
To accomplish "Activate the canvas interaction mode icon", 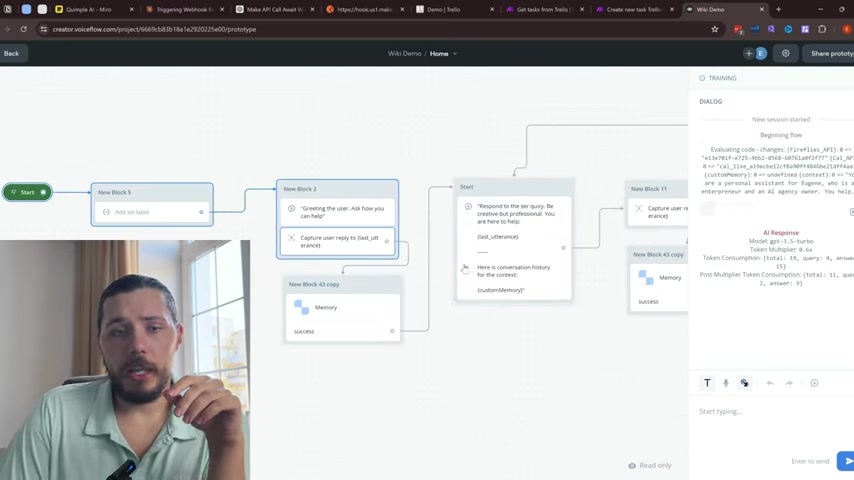I will [745, 383].
